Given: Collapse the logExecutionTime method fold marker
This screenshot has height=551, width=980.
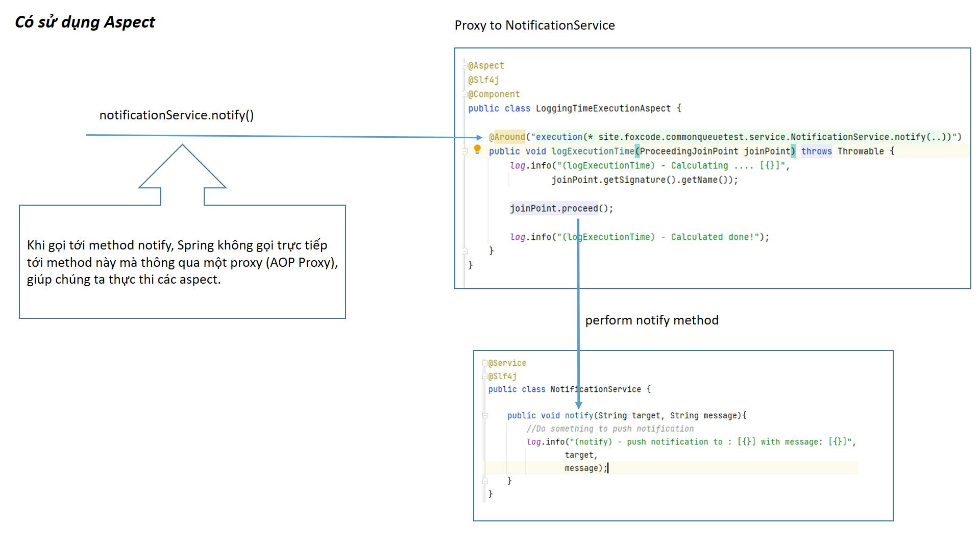Looking at the screenshot, I should [x=464, y=152].
